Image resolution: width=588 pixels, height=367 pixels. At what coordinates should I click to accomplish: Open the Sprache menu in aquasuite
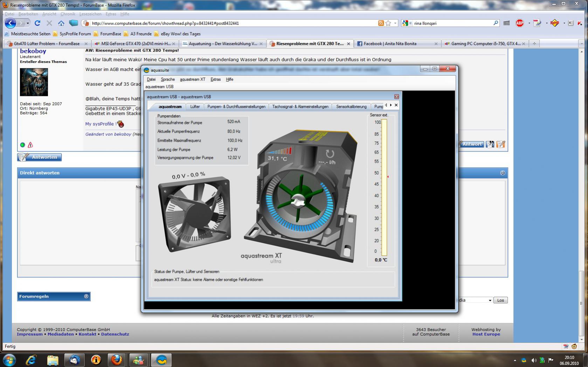(168, 79)
